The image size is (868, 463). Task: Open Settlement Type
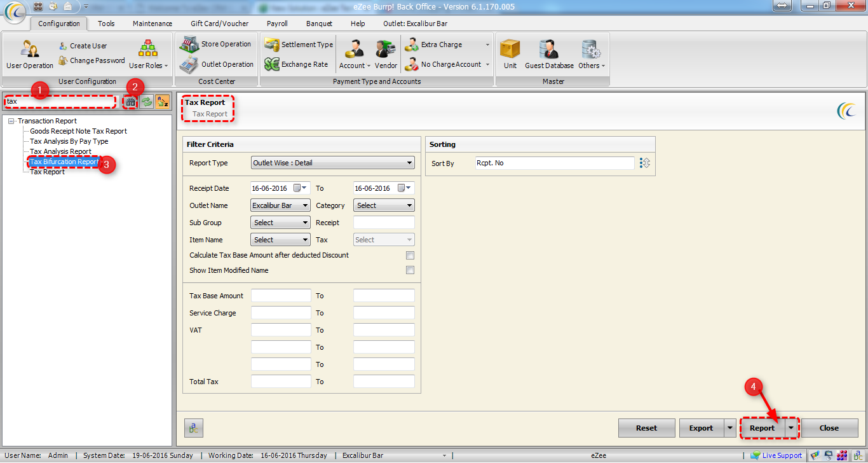click(x=299, y=45)
